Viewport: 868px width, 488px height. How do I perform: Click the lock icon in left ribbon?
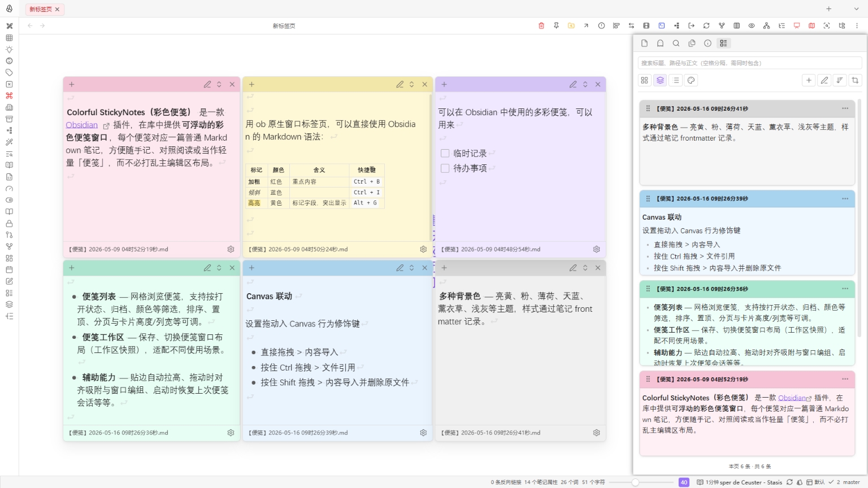click(9, 223)
